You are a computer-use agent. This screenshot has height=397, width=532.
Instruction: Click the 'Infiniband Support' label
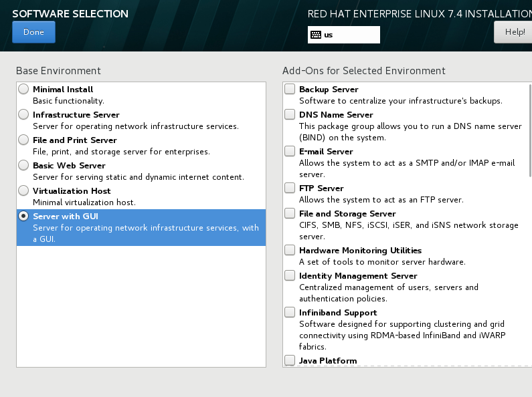coord(338,313)
